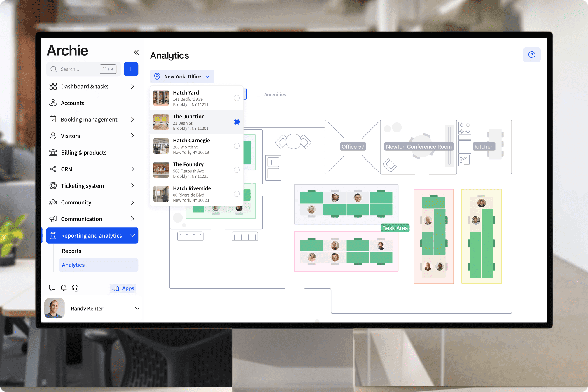Select Hatch Riverside location radio button
588x392 pixels.
[237, 194]
